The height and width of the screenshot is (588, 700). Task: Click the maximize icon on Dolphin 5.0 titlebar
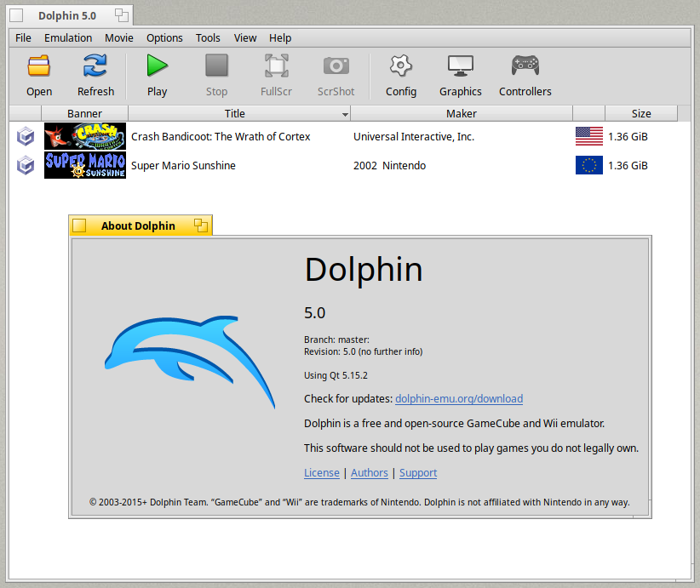[x=122, y=15]
